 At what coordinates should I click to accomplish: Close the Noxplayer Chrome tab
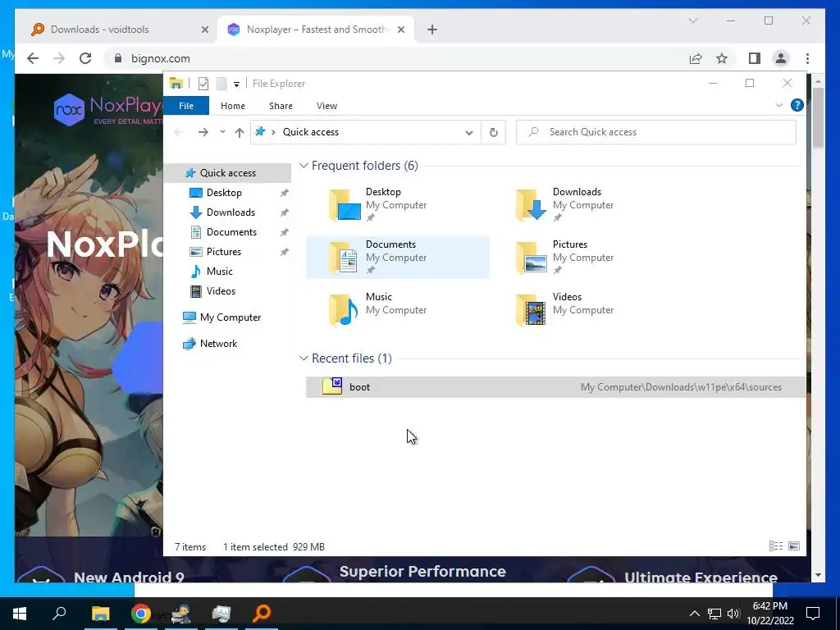click(x=400, y=30)
